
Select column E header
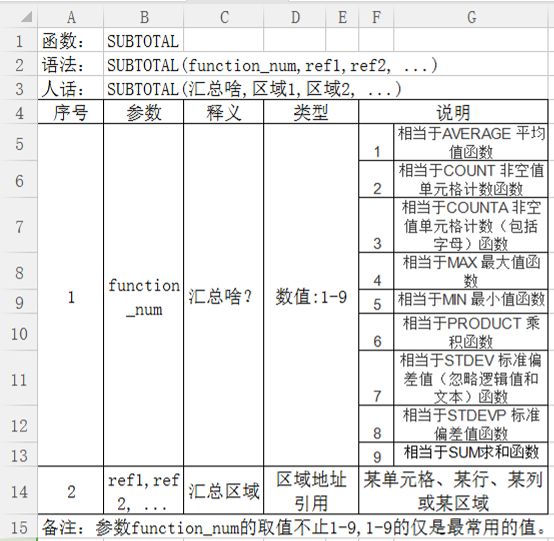point(342,17)
